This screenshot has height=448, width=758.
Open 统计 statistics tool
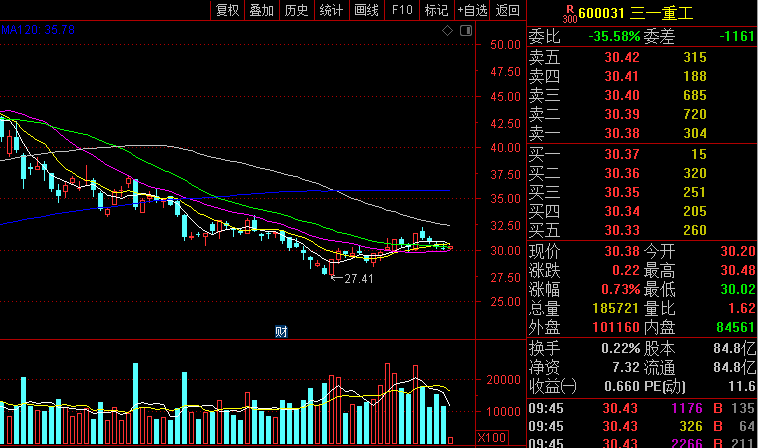point(331,10)
